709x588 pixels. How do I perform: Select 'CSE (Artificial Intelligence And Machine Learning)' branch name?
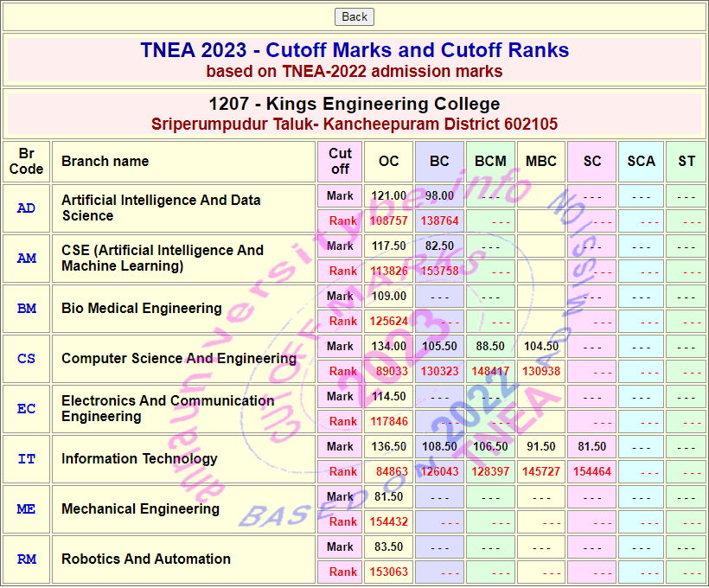coord(163,259)
